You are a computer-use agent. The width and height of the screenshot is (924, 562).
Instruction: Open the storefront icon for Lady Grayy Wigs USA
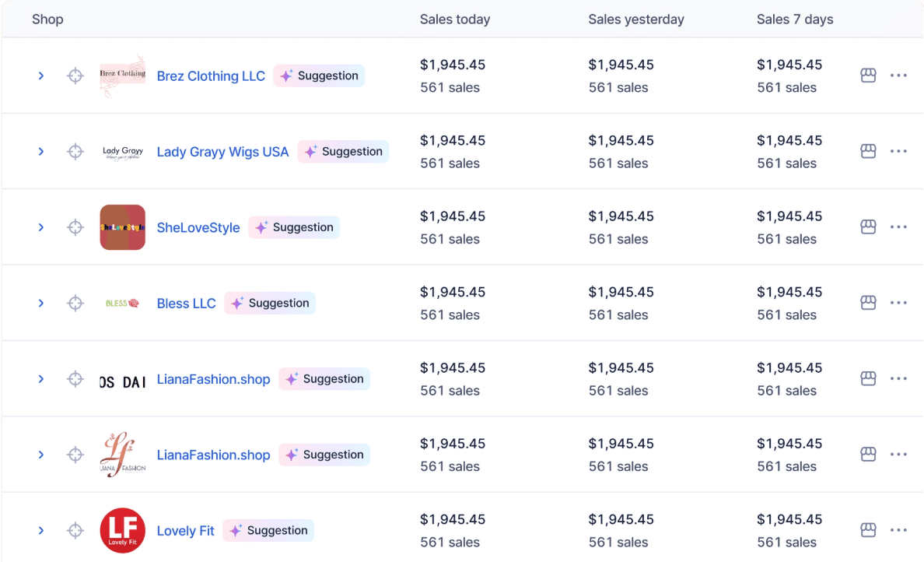click(x=868, y=151)
